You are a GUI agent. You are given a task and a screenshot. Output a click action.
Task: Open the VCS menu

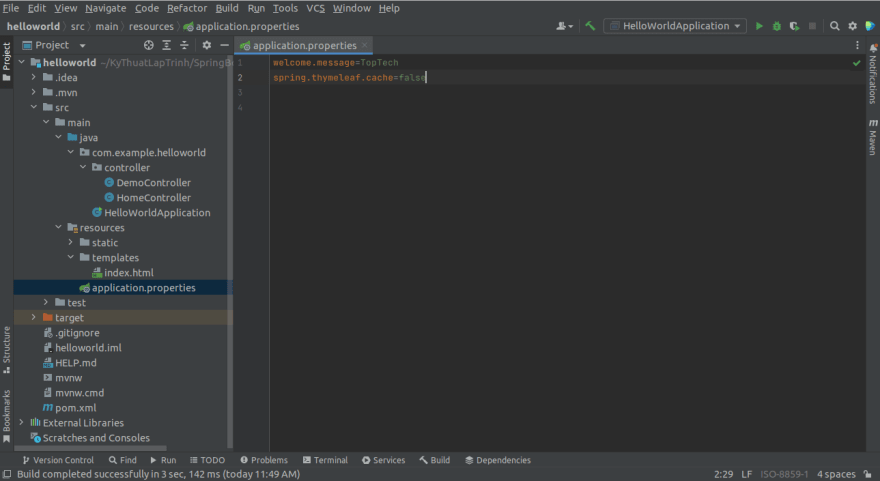[315, 8]
